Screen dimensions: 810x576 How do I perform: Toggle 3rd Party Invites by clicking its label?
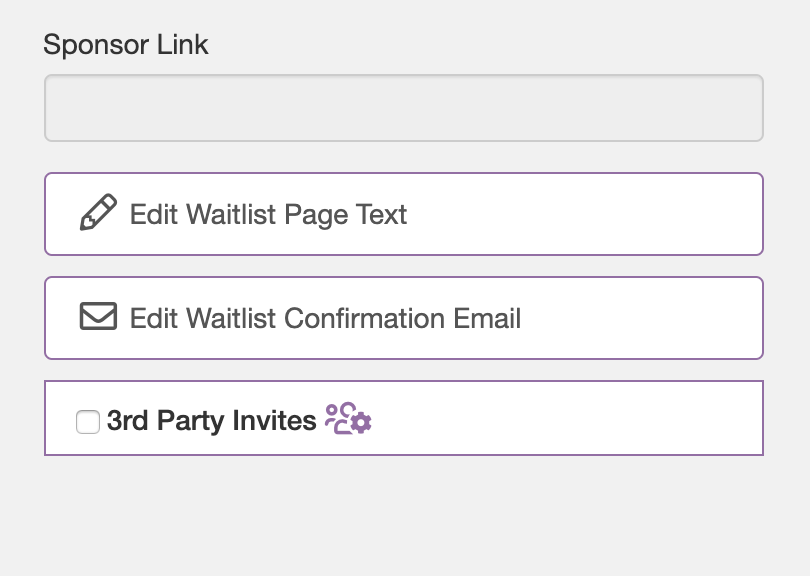tap(211, 421)
